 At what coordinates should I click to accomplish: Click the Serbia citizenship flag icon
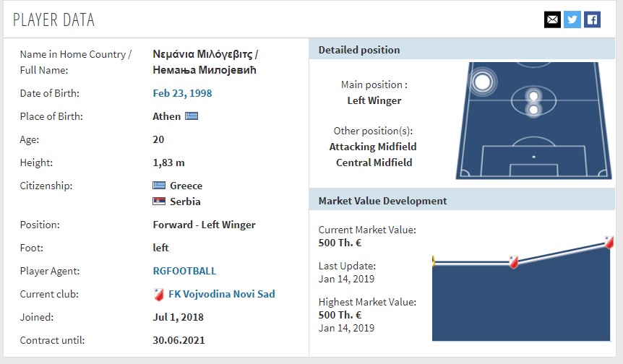click(x=159, y=201)
